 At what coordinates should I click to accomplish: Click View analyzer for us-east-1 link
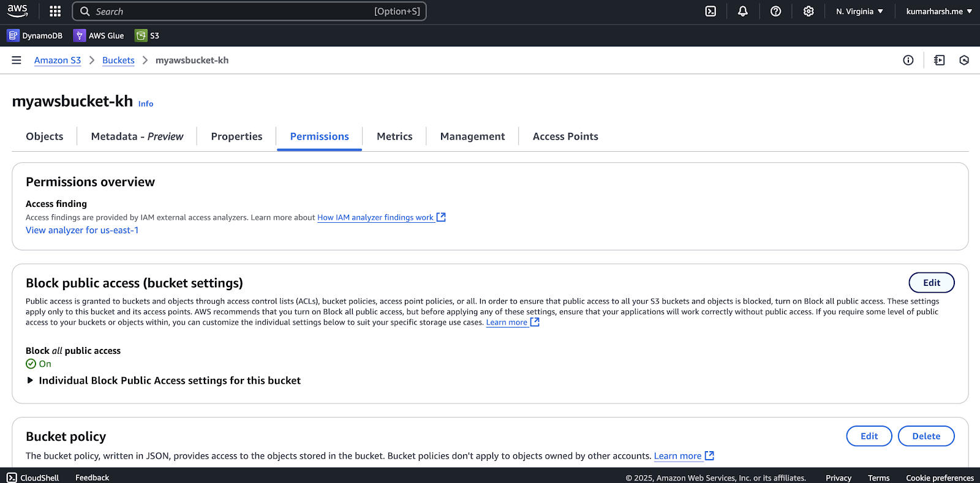pos(82,230)
